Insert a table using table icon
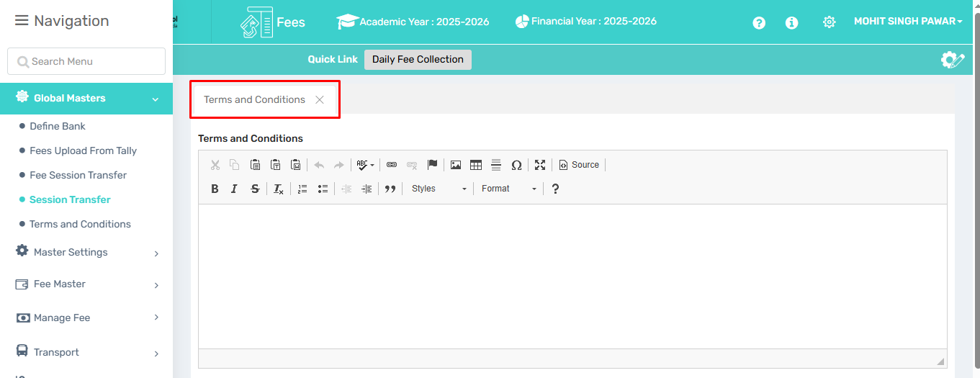This screenshot has height=378, width=980. (476, 165)
